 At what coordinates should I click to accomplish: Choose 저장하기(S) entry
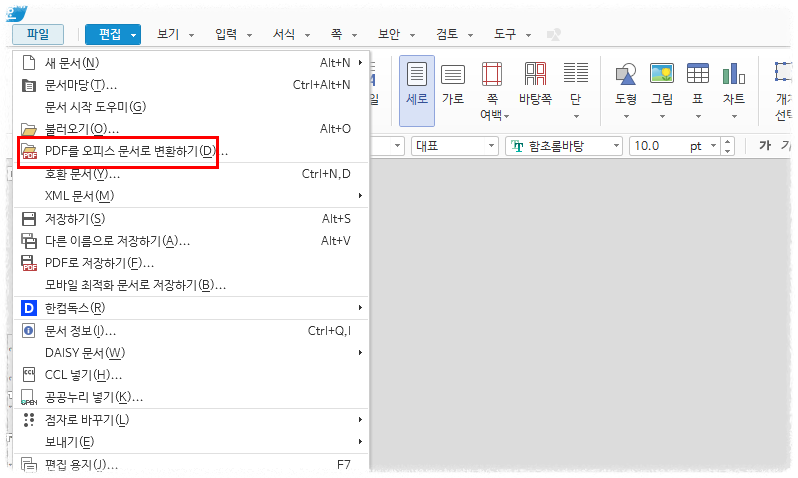click(x=191, y=219)
